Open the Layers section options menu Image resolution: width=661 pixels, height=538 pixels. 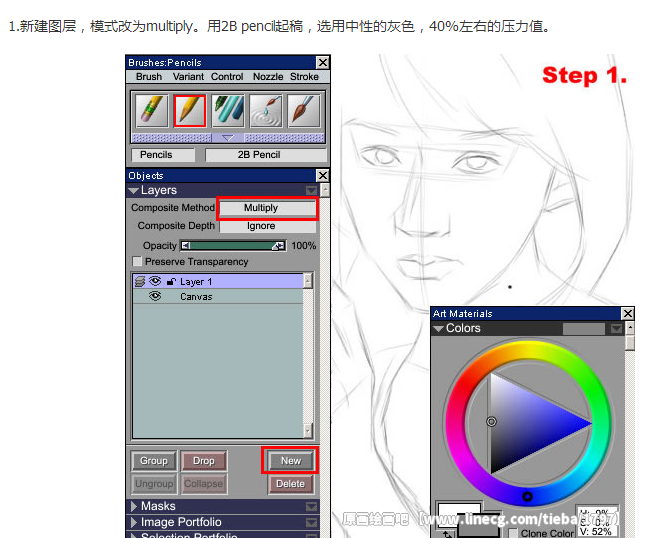tap(312, 191)
